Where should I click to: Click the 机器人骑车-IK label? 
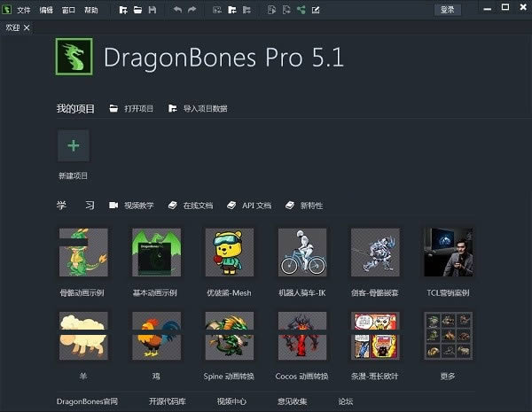pos(302,293)
